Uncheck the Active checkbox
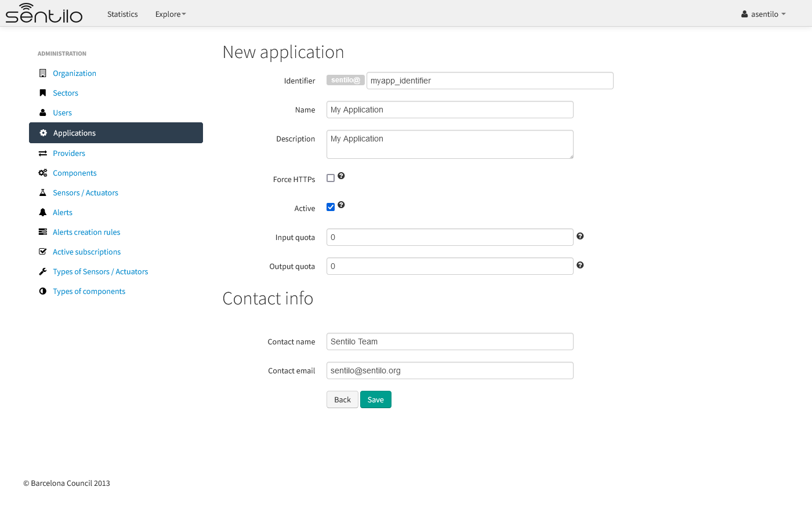Screen dimensions: 812x516 tap(331, 207)
